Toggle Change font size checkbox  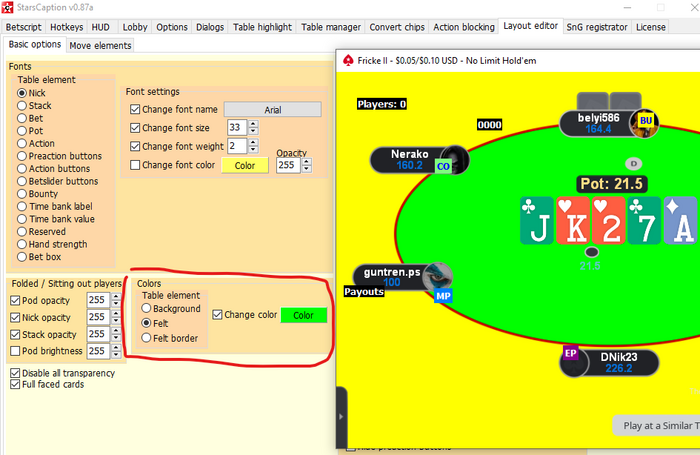pos(135,128)
